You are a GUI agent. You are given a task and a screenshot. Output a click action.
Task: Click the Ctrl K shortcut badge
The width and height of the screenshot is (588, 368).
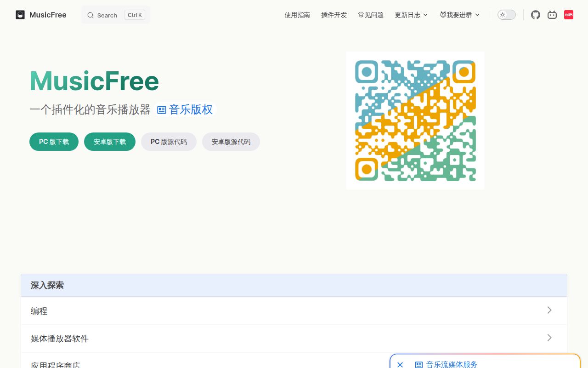(x=135, y=15)
